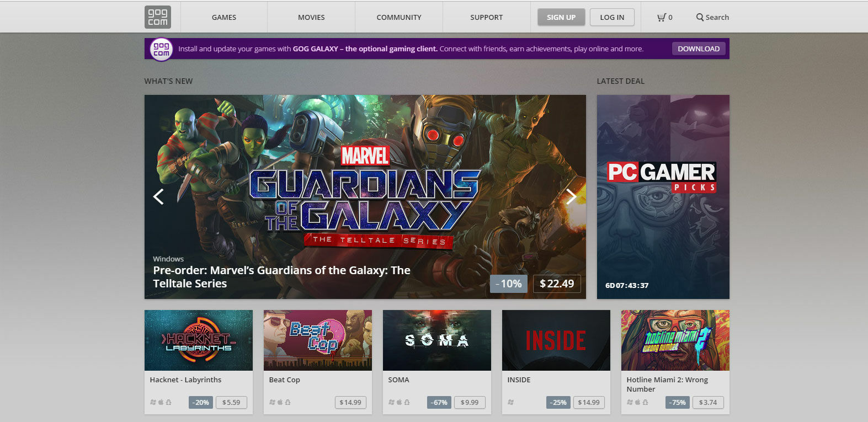The image size is (868, 422).
Task: Go to next featured slide arrow
Action: 572,196
